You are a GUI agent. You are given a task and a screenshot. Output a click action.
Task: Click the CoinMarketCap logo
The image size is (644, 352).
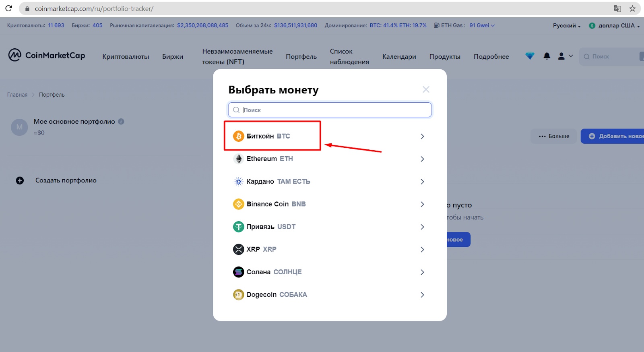(x=47, y=55)
